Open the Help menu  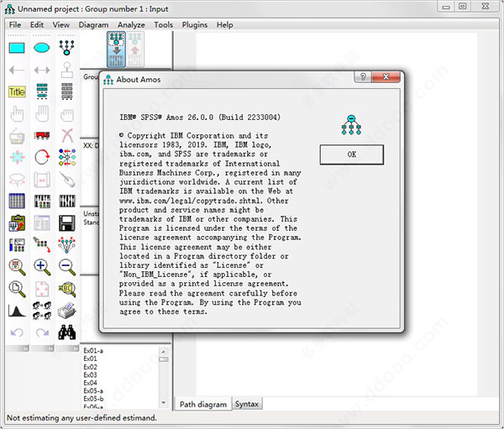224,24
